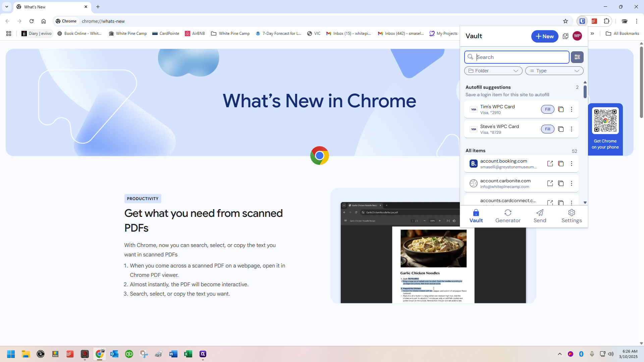Open the bookmarks apps grid icon
This screenshot has width=644, height=362.
(9, 34)
